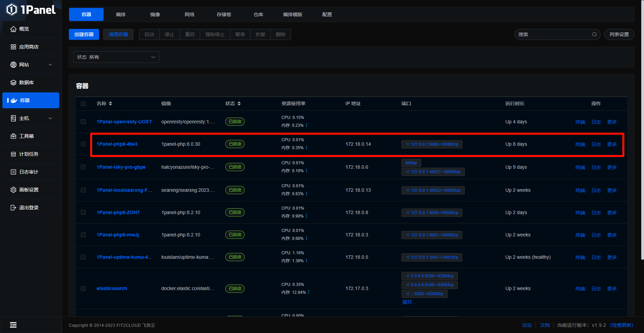Check the 1Panel-lsky-pro-gbpe row checkbox
The width and height of the screenshot is (644, 333).
[83, 167]
